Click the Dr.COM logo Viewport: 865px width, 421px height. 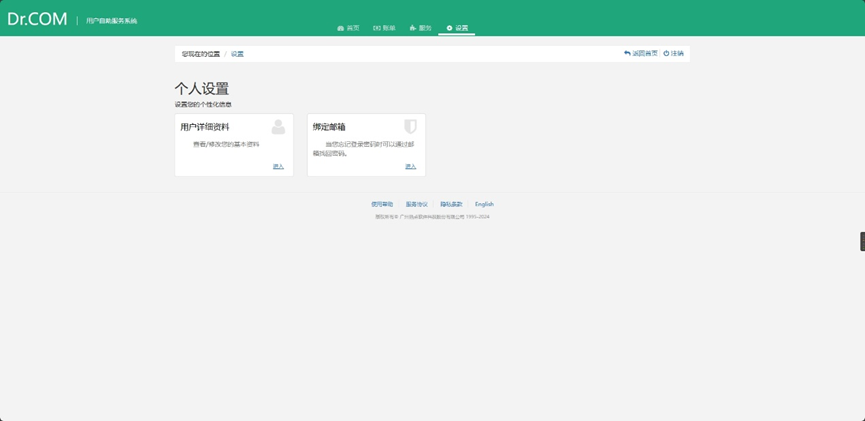tap(37, 19)
